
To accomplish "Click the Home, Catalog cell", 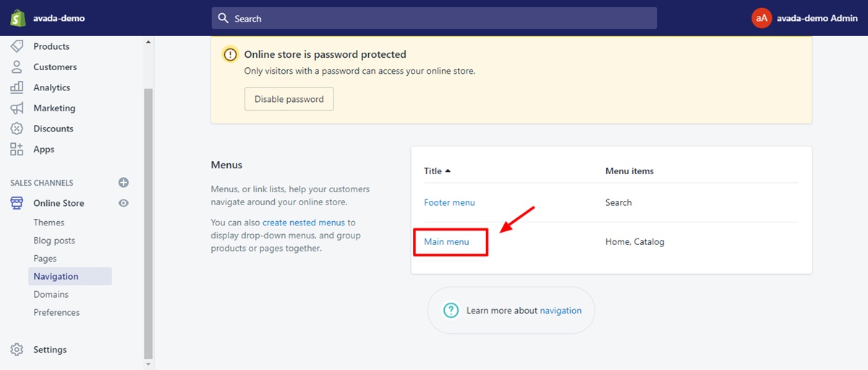I will point(634,241).
